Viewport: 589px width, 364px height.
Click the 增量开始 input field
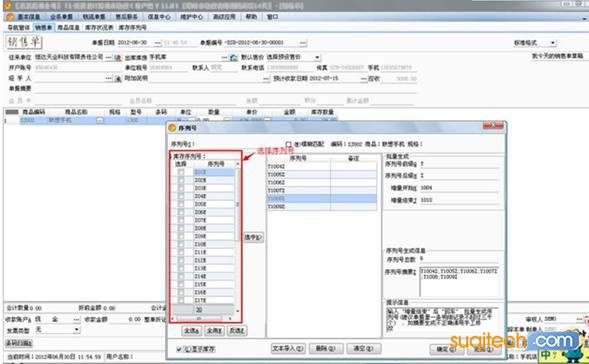tap(460, 188)
